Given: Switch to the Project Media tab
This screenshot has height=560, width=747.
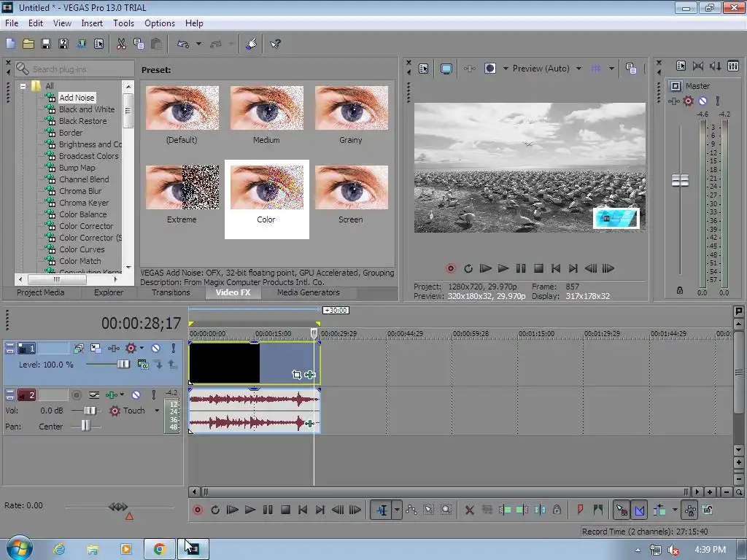Looking at the screenshot, I should (41, 292).
